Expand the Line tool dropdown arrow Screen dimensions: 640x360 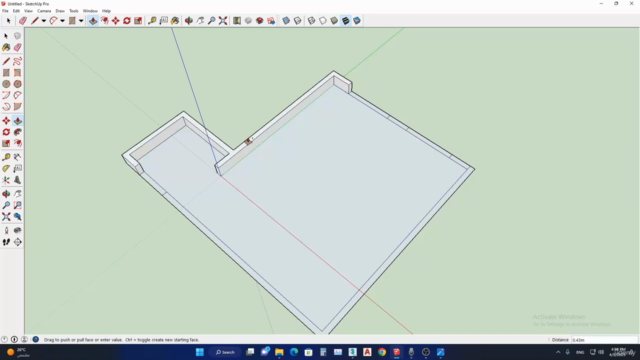pyautogui.click(x=44, y=21)
